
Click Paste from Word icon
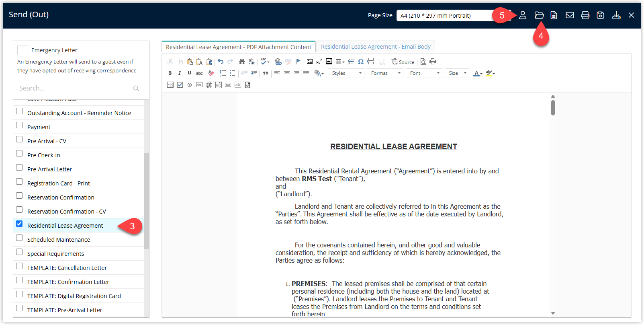(209, 62)
